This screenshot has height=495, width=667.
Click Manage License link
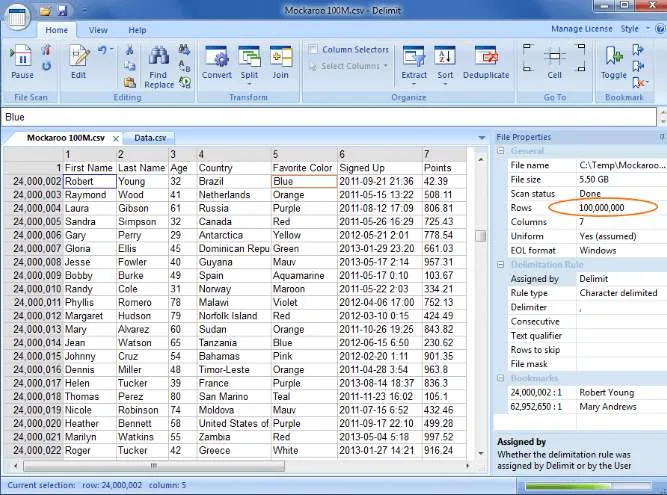[x=581, y=29]
